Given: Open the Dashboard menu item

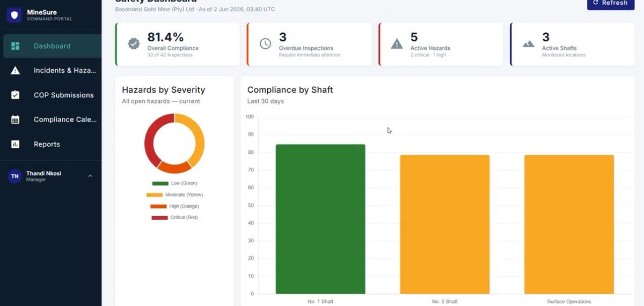Looking at the screenshot, I should 51,46.
